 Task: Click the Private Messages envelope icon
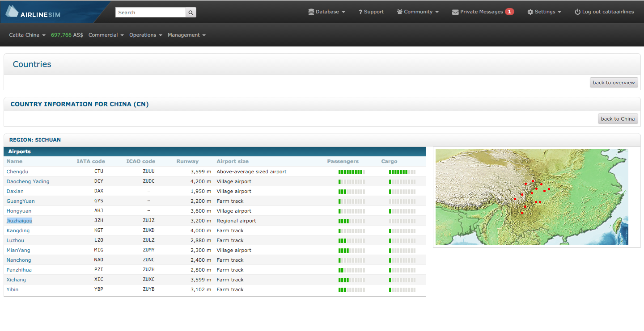coord(455,12)
